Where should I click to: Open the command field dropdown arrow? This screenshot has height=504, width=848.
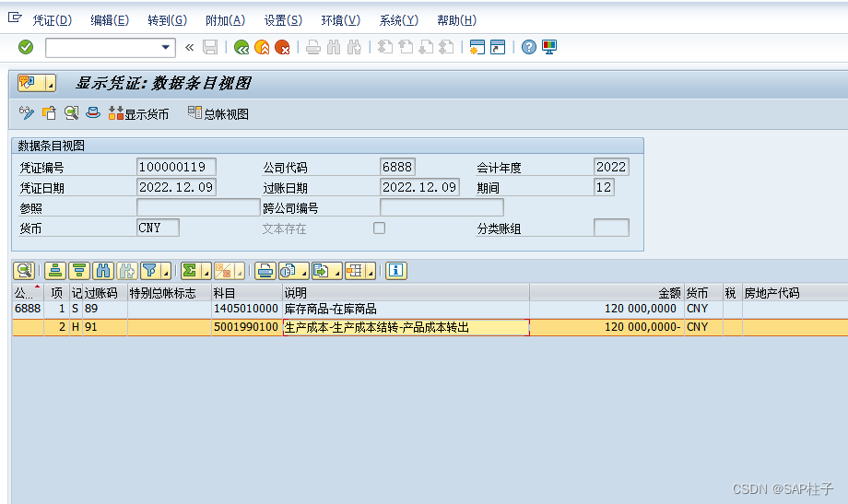coord(166,48)
